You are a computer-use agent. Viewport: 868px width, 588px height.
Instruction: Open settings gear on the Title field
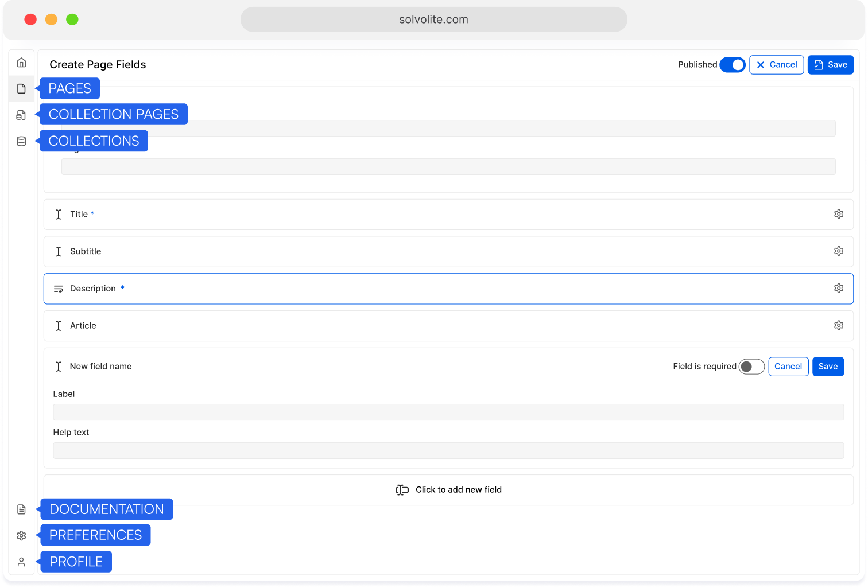click(x=839, y=213)
